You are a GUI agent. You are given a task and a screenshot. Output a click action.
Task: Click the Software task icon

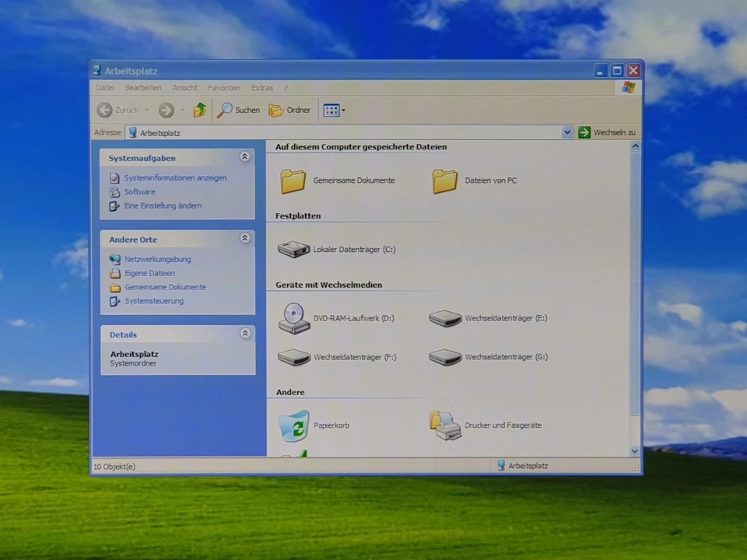[114, 192]
